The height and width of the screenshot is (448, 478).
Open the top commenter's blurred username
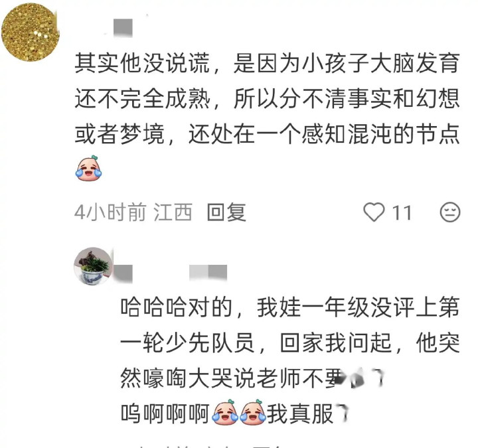coord(123,28)
